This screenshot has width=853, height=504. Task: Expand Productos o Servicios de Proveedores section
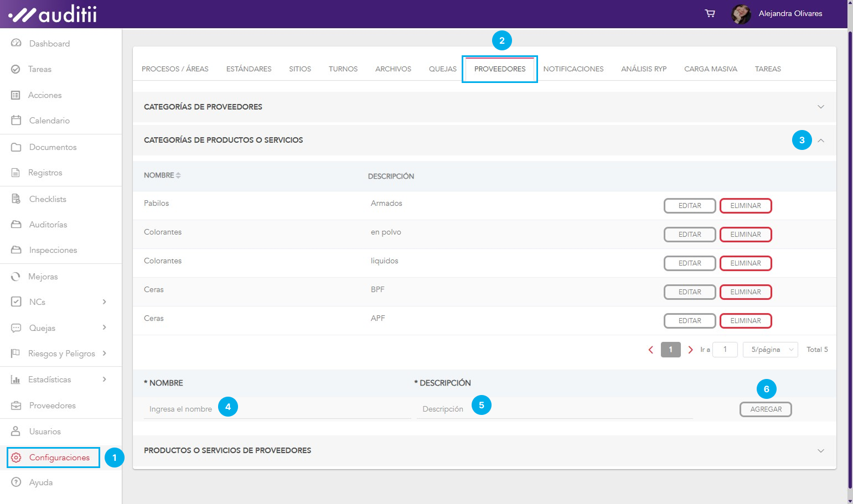pos(820,451)
